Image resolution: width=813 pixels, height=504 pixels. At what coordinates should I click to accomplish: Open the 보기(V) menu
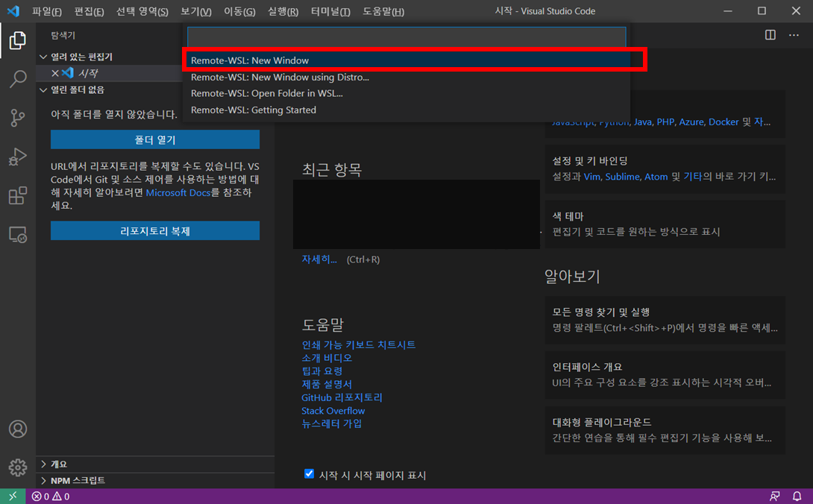coord(196,11)
